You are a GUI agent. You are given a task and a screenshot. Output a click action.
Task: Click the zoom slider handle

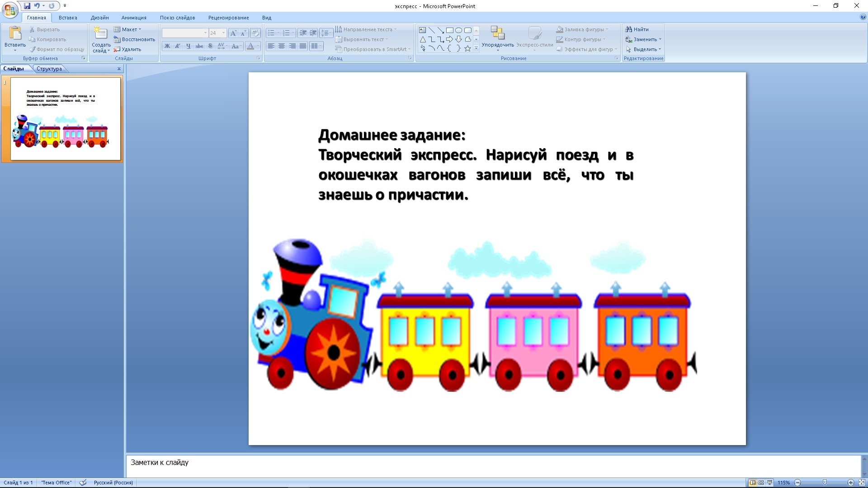(825, 483)
